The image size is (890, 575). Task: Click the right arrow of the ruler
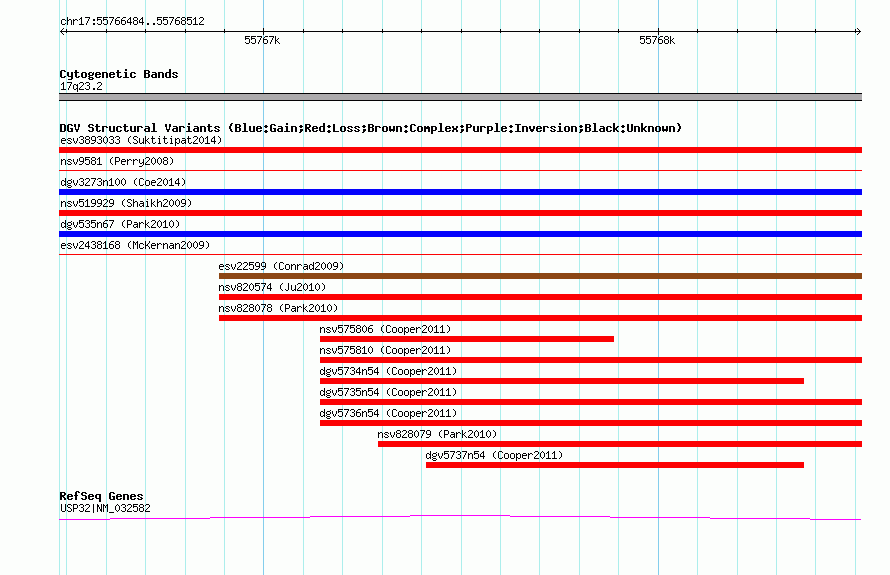[x=858, y=32]
